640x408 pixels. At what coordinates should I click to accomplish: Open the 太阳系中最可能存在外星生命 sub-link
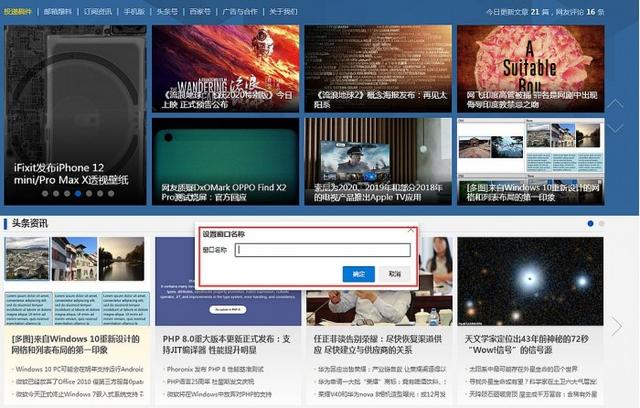[523, 369]
